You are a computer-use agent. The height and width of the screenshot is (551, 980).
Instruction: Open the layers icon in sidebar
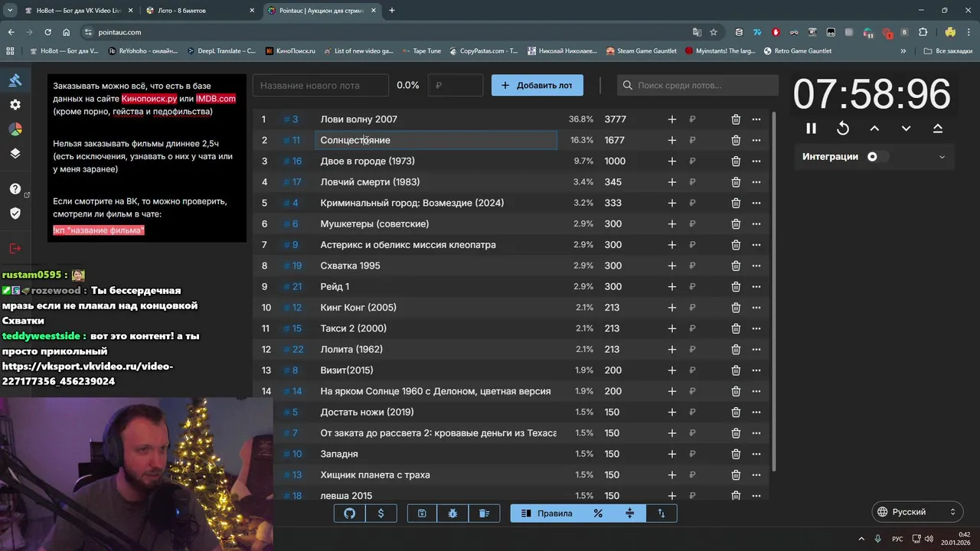point(15,153)
